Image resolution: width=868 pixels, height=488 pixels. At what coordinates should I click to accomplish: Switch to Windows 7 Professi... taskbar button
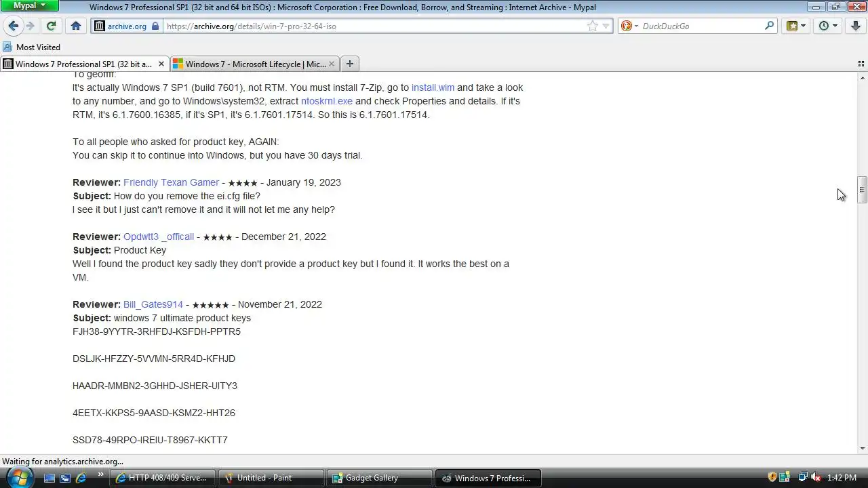pyautogui.click(x=488, y=478)
